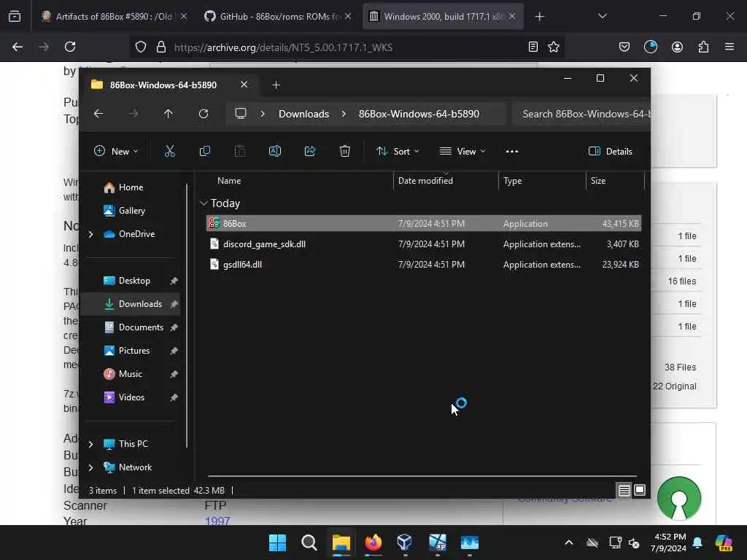Open Firefox extensions puzzle icon

click(703, 47)
